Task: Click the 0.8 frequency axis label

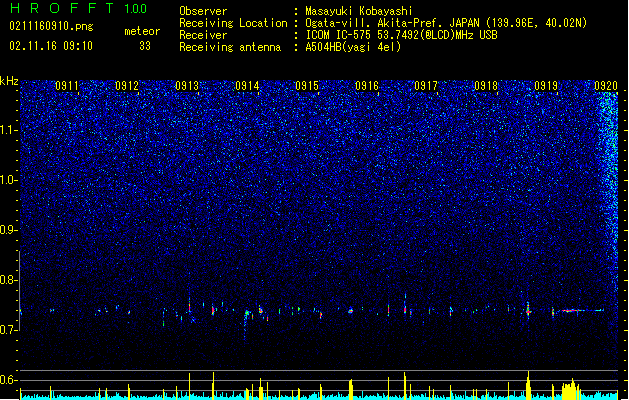Action: 9,280
